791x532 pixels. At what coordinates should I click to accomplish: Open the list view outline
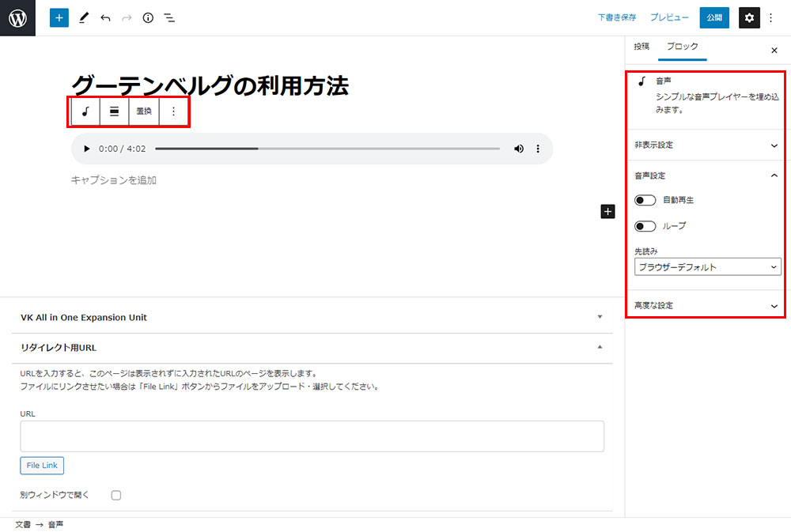(x=169, y=17)
